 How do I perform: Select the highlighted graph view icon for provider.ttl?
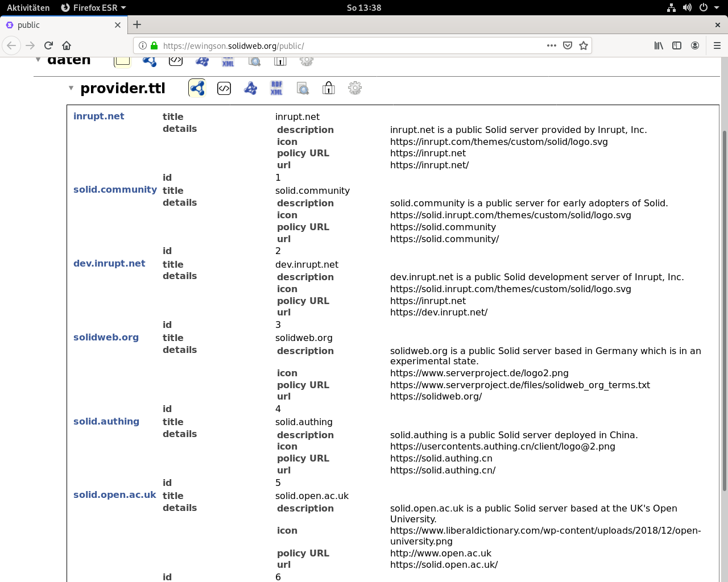click(197, 88)
